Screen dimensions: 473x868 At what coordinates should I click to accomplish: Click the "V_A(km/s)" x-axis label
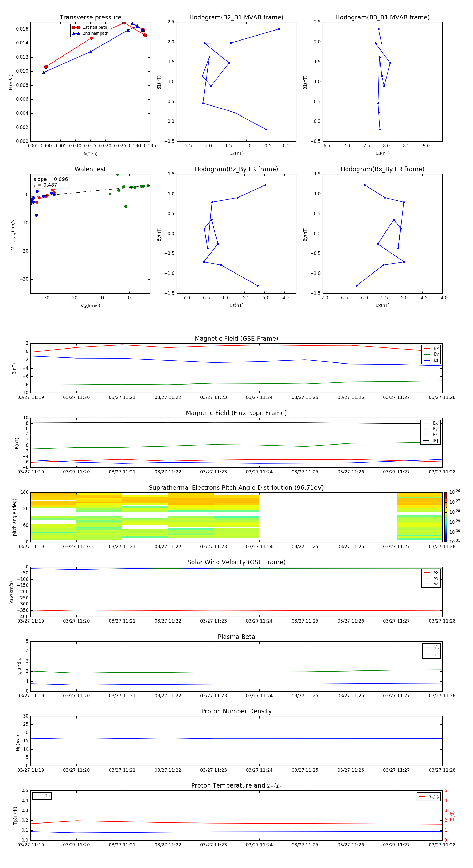click(90, 306)
